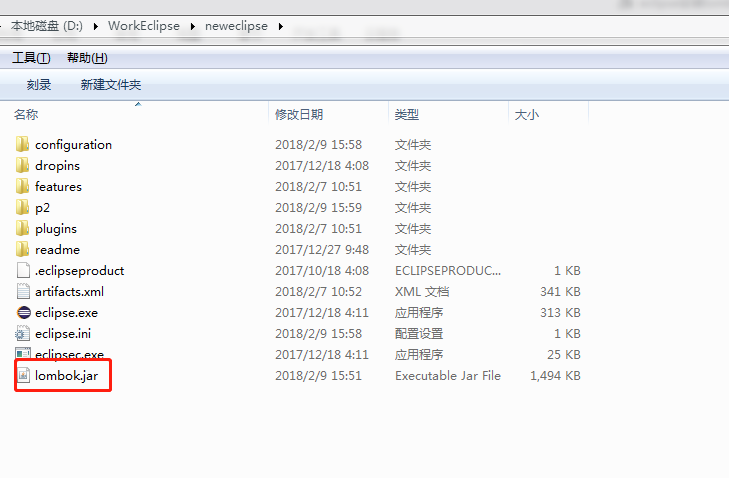
Task: Click the 新建文件夹 button
Action: 111,85
